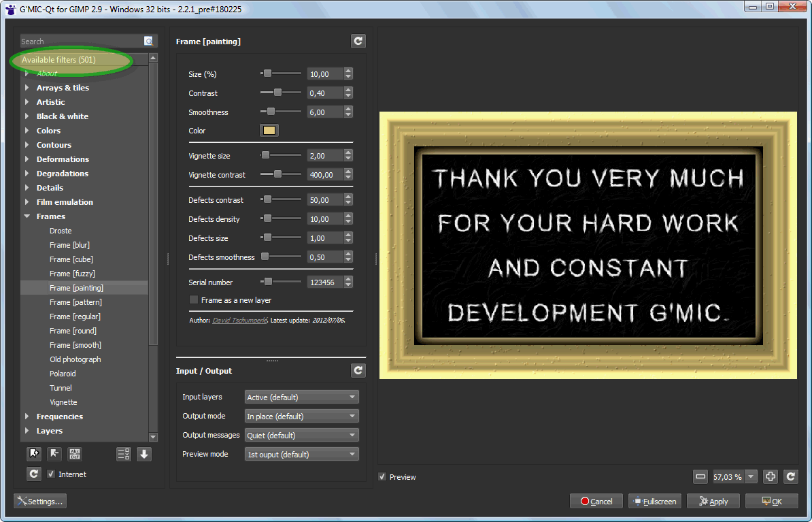This screenshot has height=522, width=812.
Task: Open the frame Color swatch picker
Action: click(x=269, y=131)
